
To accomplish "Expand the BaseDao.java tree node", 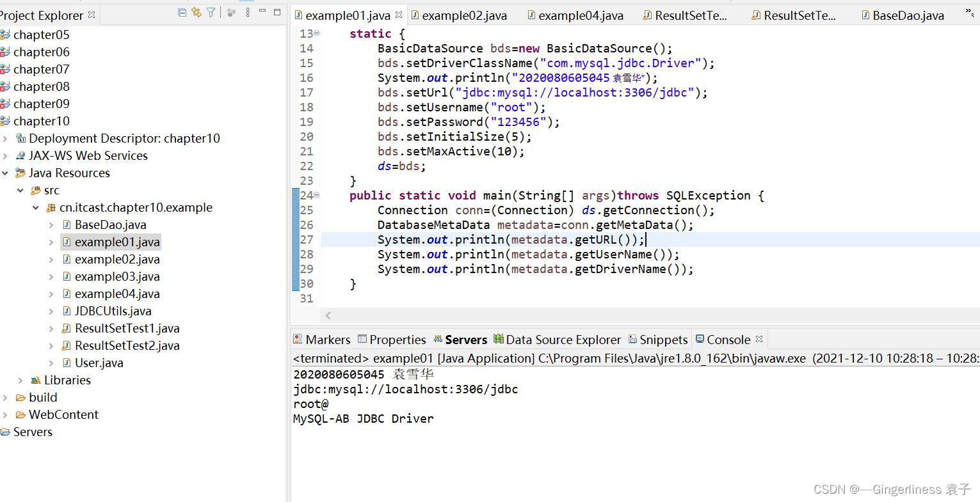I will click(x=51, y=224).
